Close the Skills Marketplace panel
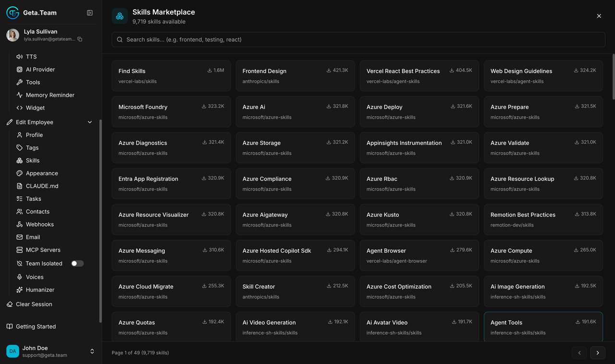615x364 pixels. tap(599, 16)
